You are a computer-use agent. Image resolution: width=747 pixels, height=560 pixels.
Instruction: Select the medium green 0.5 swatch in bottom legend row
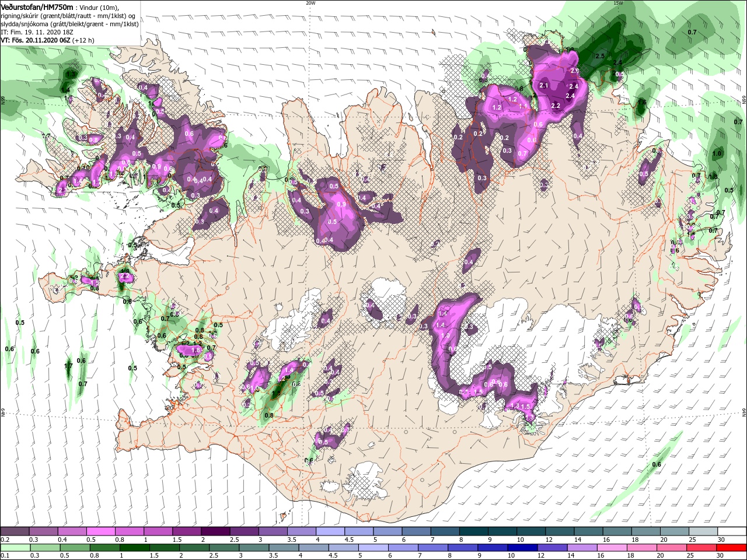coord(75,548)
